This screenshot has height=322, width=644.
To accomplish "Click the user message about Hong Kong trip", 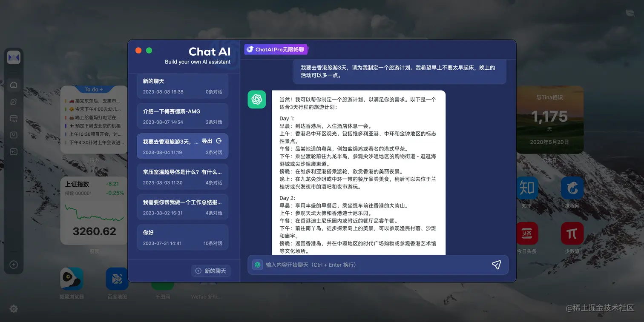I will tap(400, 71).
